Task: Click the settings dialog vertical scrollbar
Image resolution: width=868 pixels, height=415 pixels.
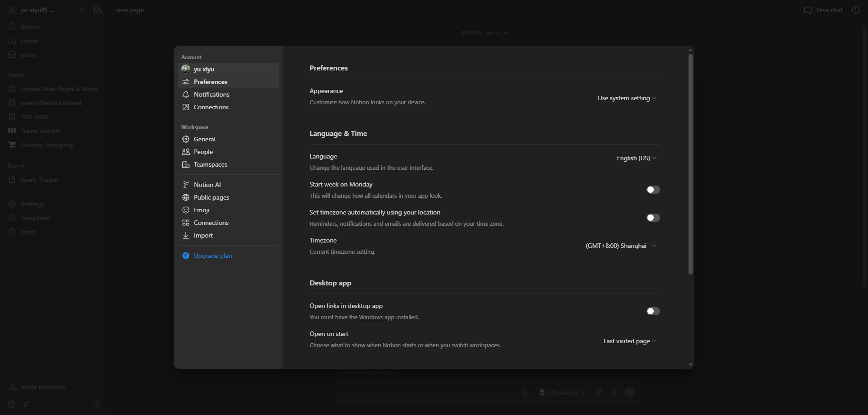Action: coord(690,164)
